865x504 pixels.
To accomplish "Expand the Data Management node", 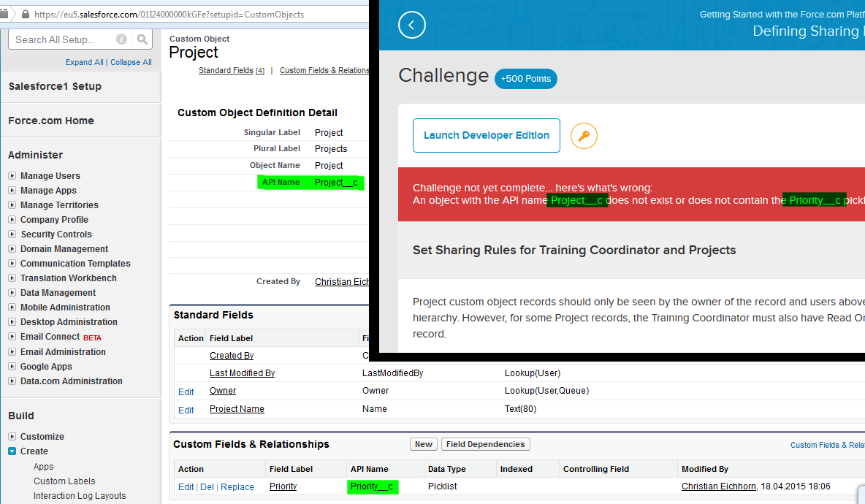I will (x=12, y=293).
